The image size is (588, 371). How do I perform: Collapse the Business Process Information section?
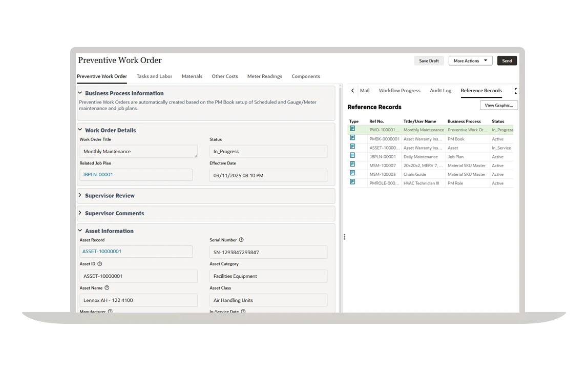point(80,93)
